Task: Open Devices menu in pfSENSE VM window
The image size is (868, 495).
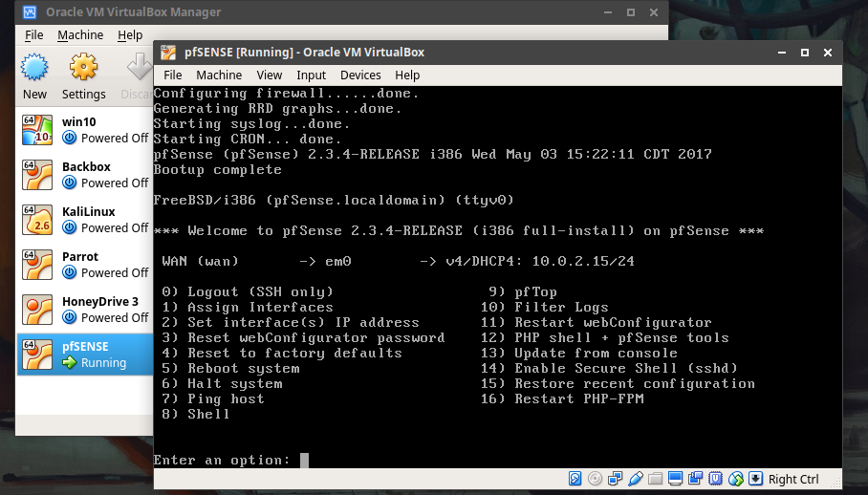Action: click(x=360, y=75)
